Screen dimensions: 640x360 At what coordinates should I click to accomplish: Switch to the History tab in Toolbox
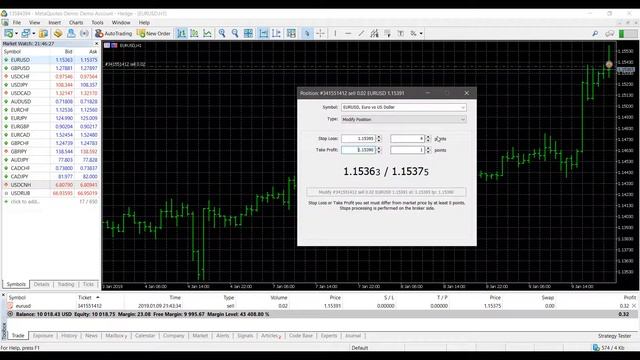coord(69,336)
